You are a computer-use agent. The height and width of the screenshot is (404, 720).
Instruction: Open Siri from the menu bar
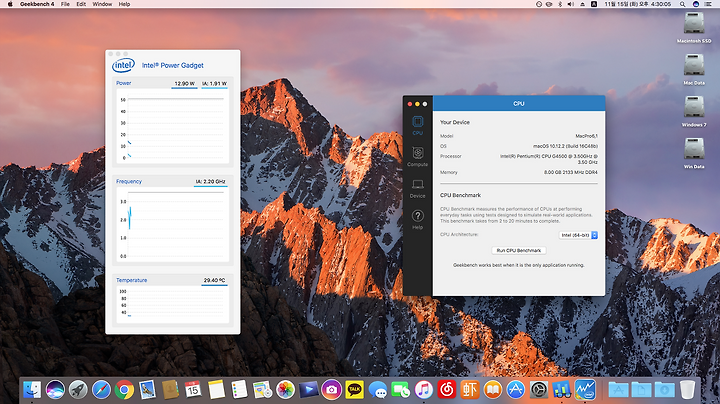[696, 4]
